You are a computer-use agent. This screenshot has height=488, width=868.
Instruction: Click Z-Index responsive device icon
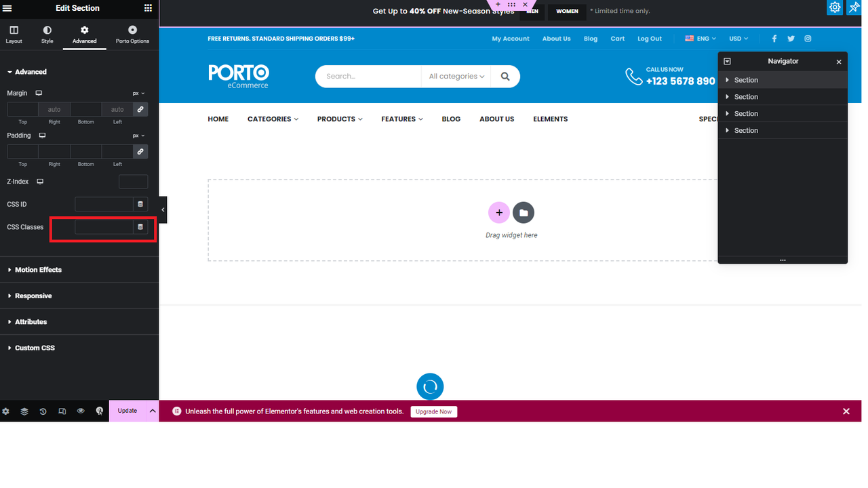[40, 182]
